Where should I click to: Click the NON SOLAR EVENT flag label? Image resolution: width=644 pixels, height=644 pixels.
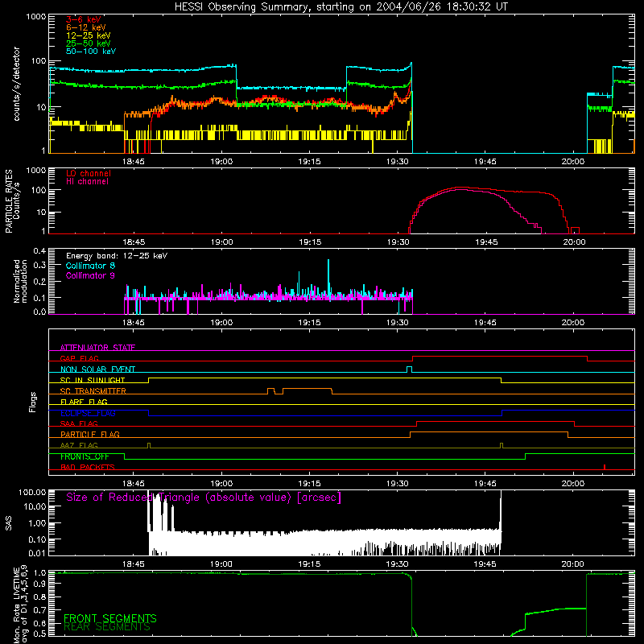97,369
